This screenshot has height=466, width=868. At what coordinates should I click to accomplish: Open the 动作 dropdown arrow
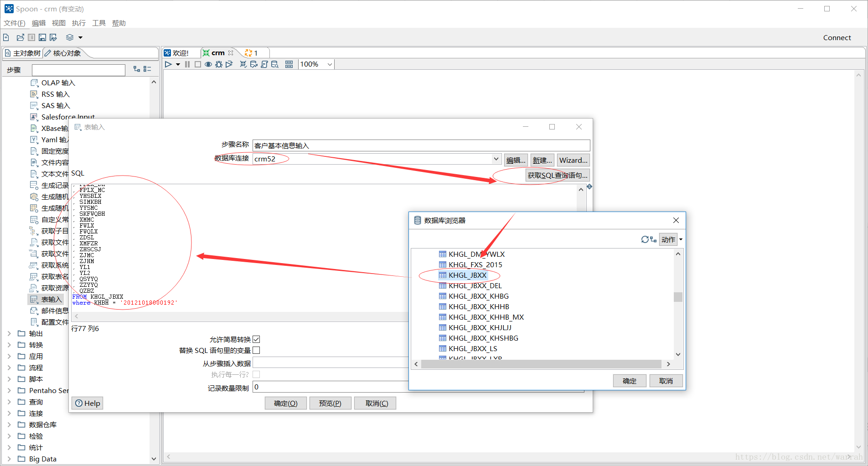(681, 239)
